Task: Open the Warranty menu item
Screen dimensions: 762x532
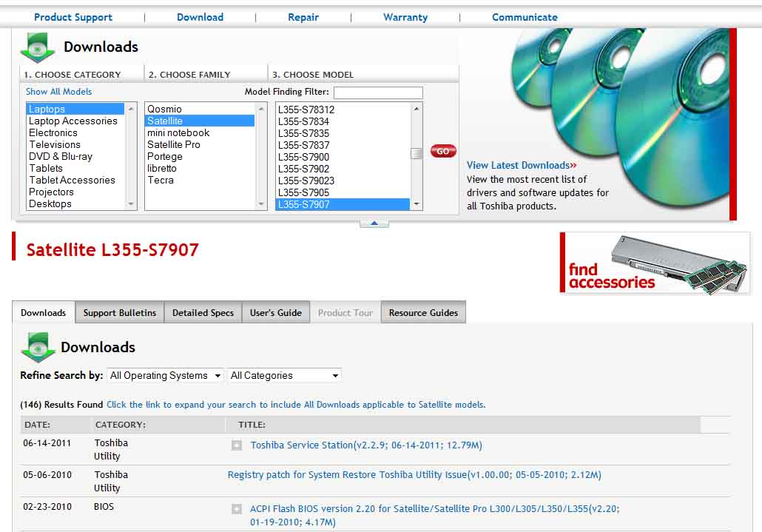Action: click(x=405, y=17)
